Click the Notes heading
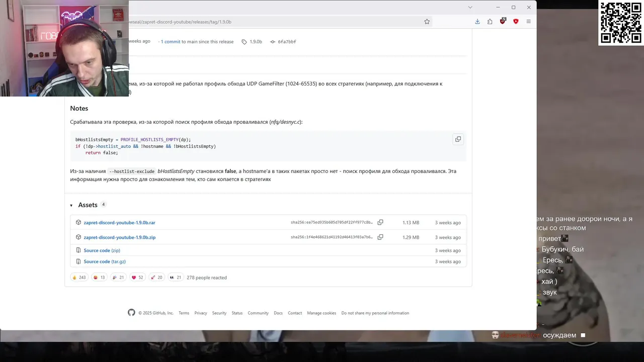Screen dimensions: 644x362 [79, 108]
